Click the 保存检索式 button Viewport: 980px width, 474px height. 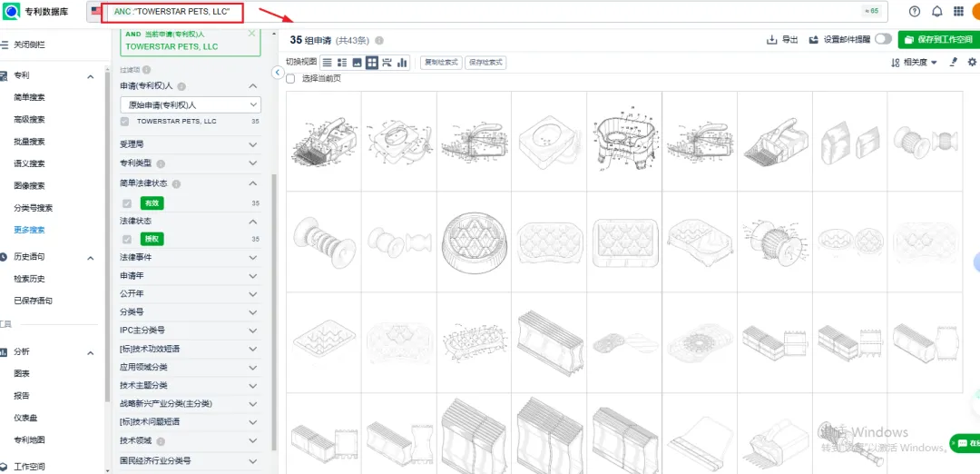[486, 63]
